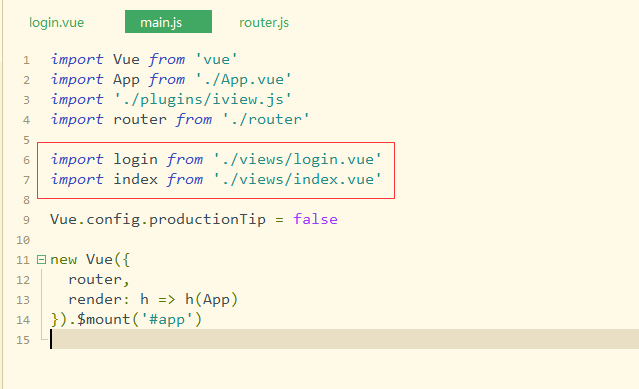The height and width of the screenshot is (389, 639).
Task: Click line number 5 in gutter
Action: point(26,140)
